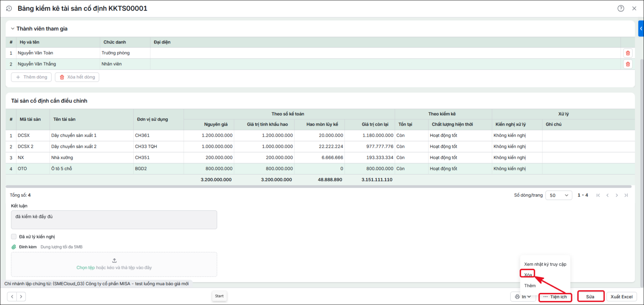The width and height of the screenshot is (644, 305).
Task: Expand the blue side panel arrow
Action: tap(641, 29)
